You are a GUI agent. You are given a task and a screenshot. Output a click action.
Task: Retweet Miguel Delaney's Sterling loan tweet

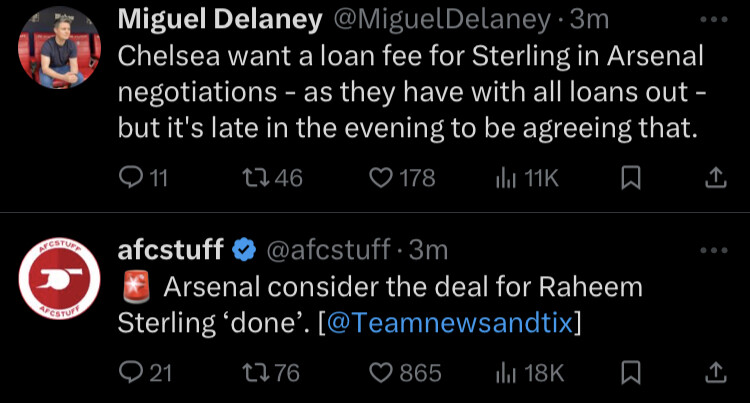273,178
